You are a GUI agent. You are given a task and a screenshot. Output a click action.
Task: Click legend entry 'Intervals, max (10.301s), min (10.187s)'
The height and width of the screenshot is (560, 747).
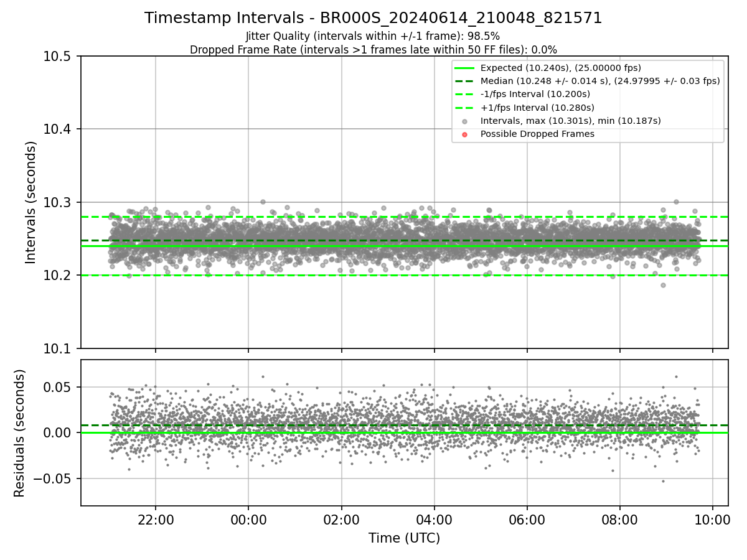tap(571, 121)
